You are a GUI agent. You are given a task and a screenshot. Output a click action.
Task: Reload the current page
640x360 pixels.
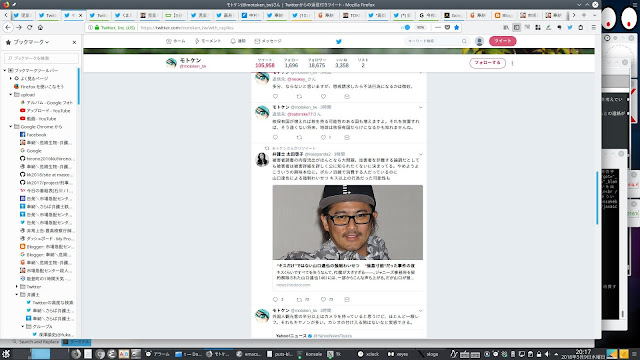pos(29,27)
